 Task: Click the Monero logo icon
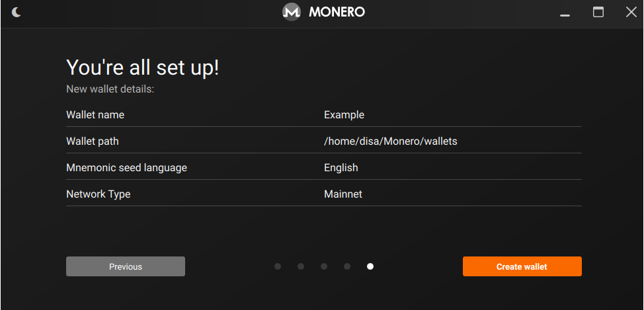292,13
